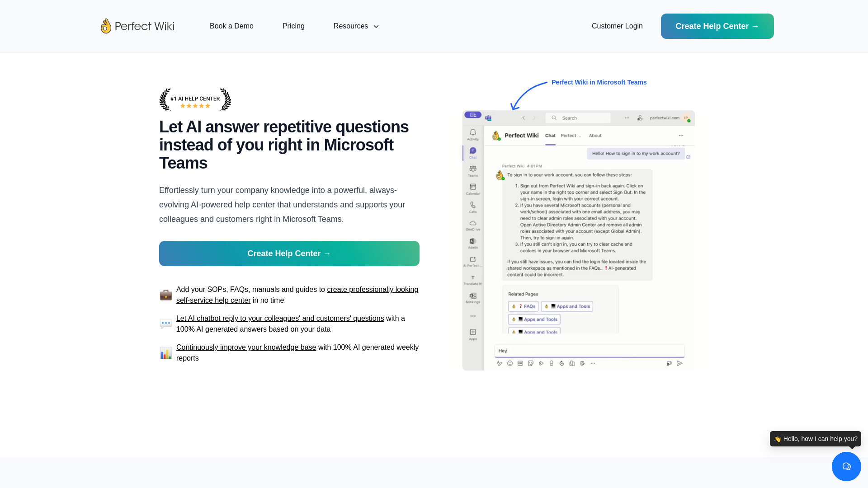This screenshot has width=868, height=488.
Task: Click the AI Translate icon in sidebar
Action: pyautogui.click(x=473, y=278)
